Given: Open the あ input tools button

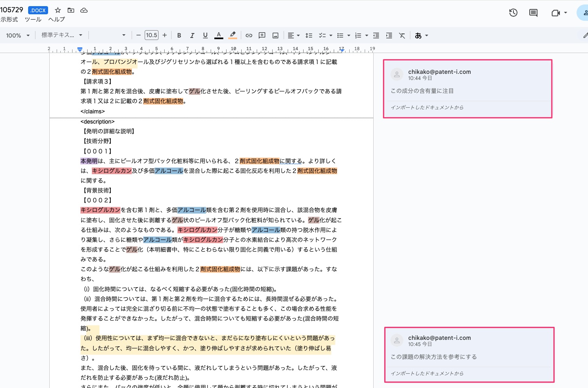Looking at the screenshot, I should (418, 35).
